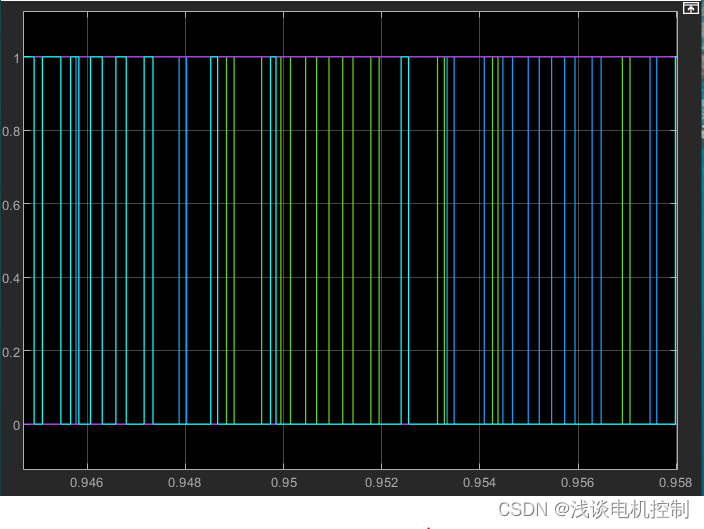Click x-axis tick label 0.954
Screen dimensions: 704x529
pyautogui.click(x=479, y=483)
